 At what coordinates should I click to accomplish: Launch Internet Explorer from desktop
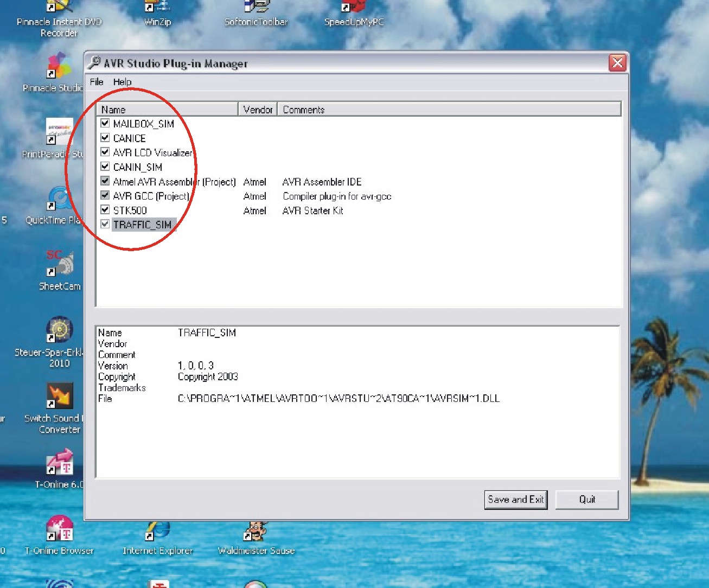(157, 537)
